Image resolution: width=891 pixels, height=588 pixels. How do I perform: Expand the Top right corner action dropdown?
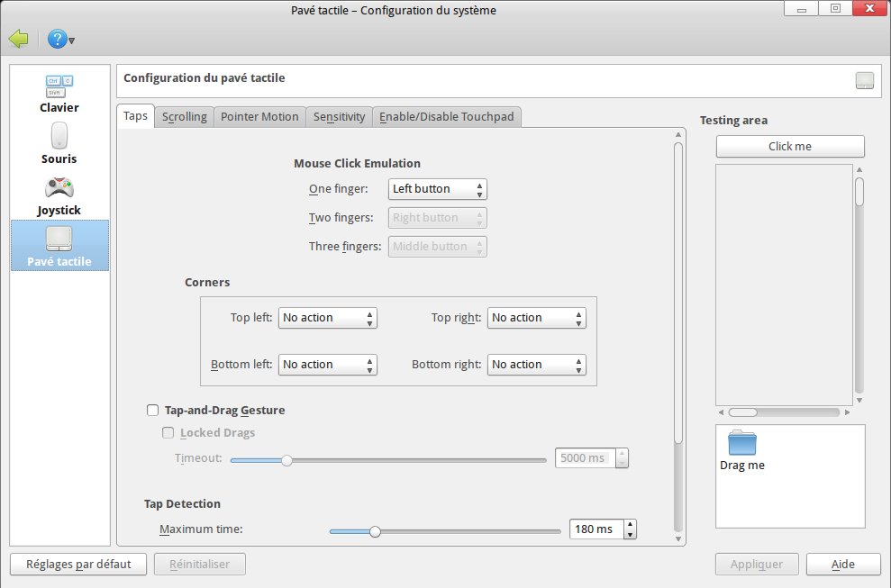coord(536,318)
